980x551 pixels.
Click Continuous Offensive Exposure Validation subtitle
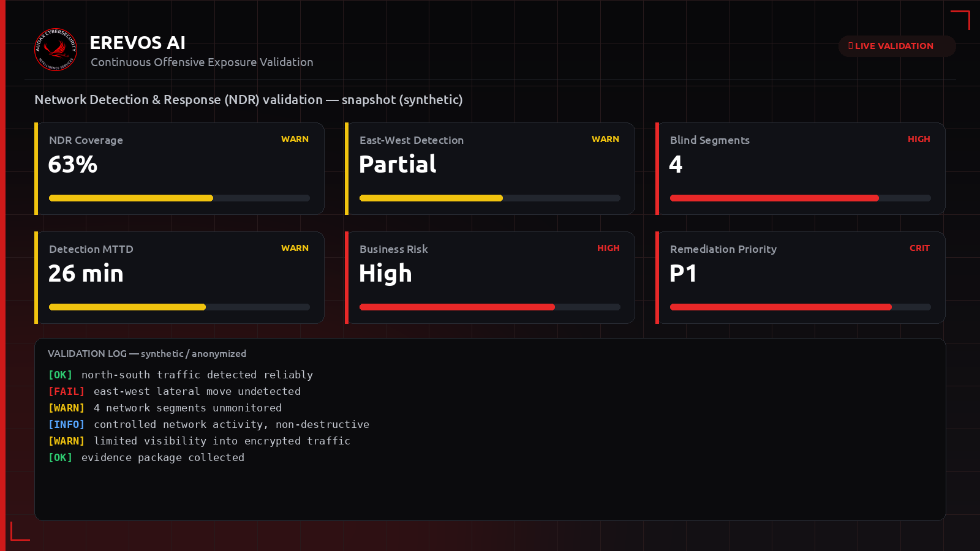pos(202,62)
